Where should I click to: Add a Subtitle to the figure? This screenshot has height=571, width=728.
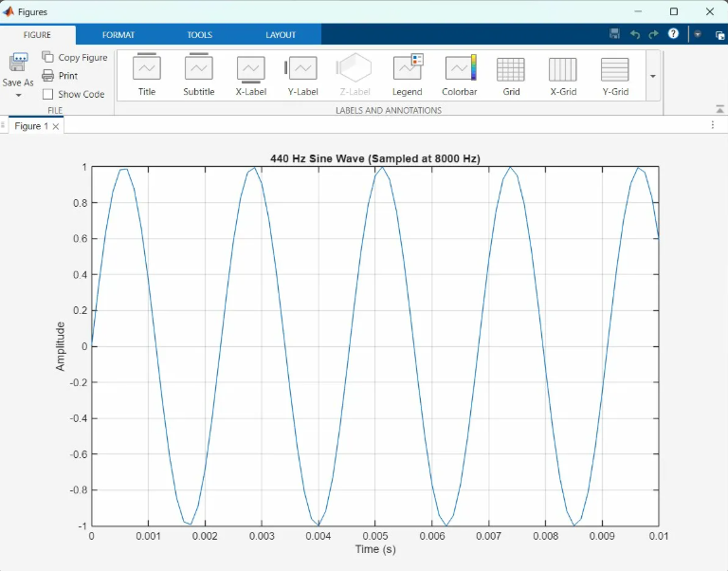tap(199, 75)
